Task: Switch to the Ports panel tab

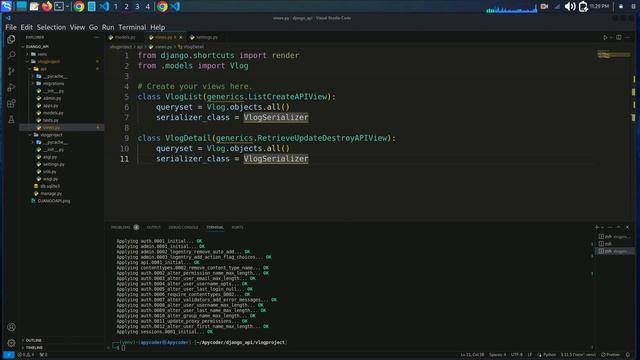Action: point(237,227)
